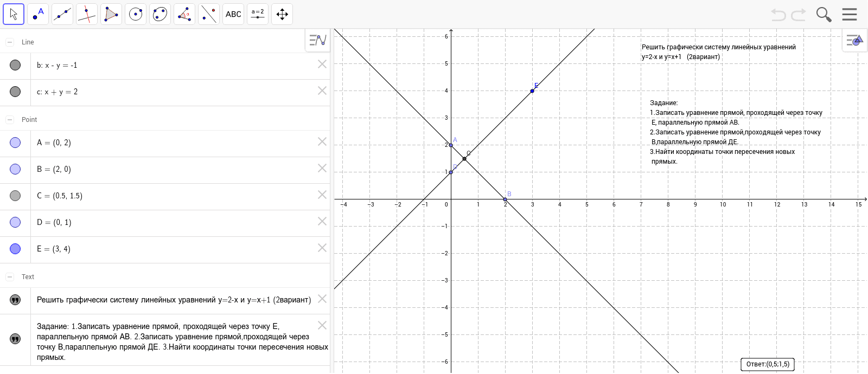Click point E on the graph
This screenshot has width=868, height=374.
point(532,91)
